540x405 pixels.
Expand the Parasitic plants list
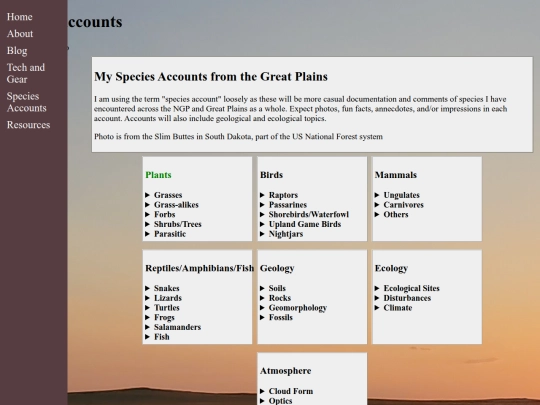click(x=166, y=234)
